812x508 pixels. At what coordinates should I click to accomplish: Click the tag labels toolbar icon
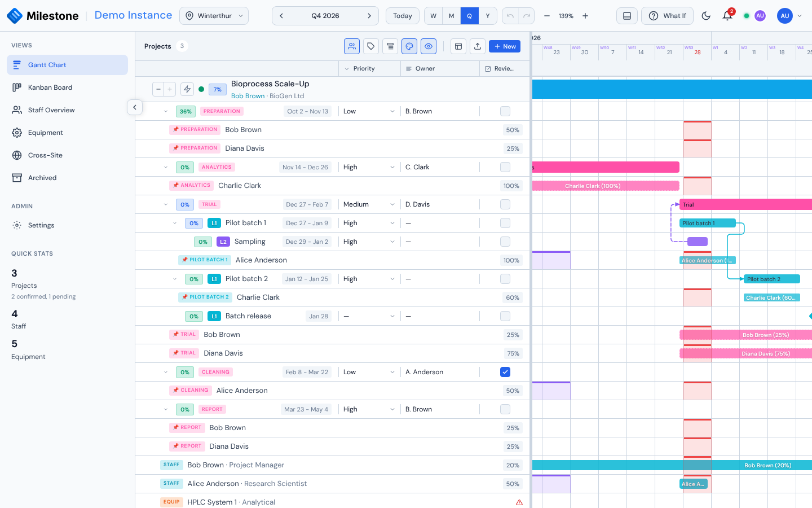[371, 46]
